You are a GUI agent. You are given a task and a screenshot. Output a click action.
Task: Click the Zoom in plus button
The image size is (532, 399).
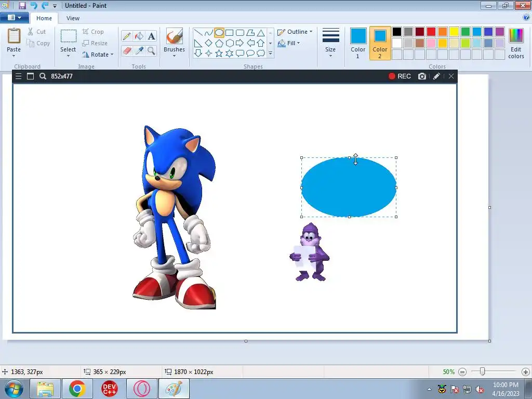pyautogui.click(x=526, y=372)
